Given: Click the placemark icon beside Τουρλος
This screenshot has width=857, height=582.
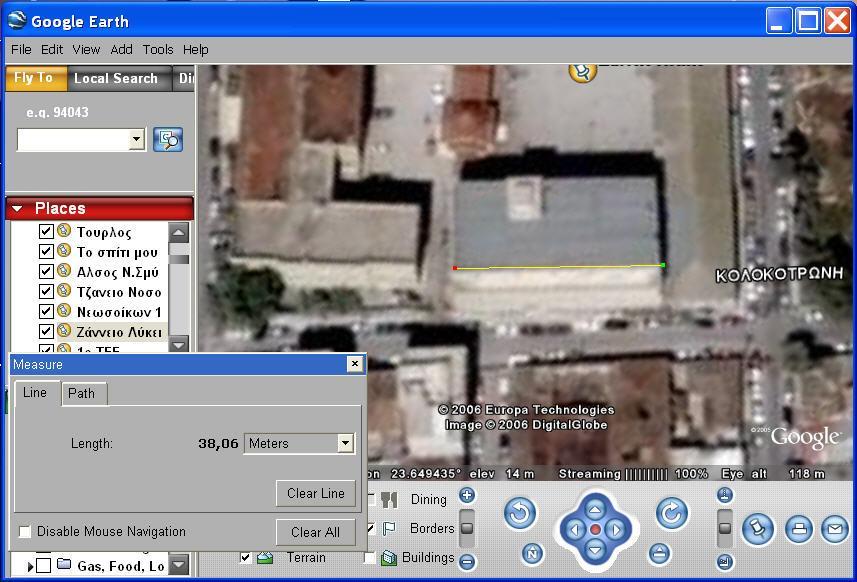Looking at the screenshot, I should click(64, 231).
